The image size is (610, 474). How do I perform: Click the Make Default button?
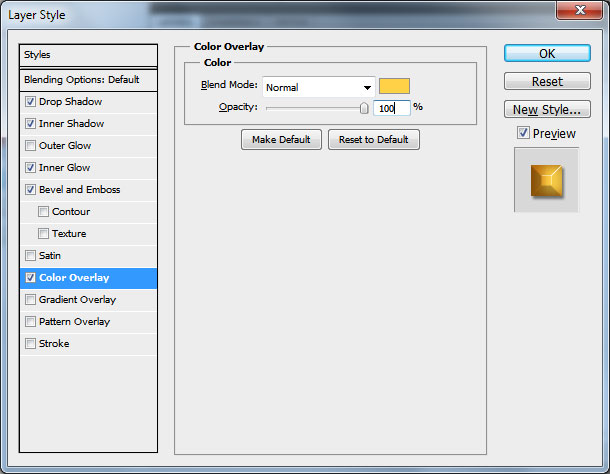click(281, 139)
